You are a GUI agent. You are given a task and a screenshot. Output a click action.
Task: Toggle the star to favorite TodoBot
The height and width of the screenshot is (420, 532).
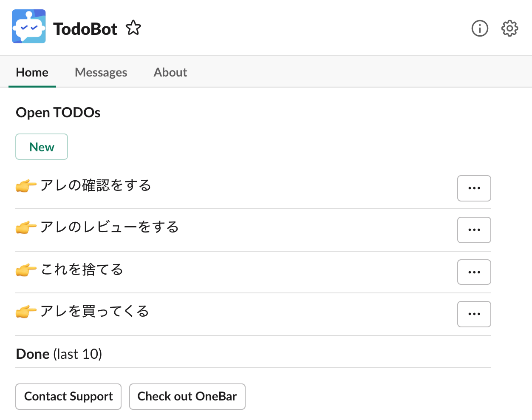pos(133,27)
